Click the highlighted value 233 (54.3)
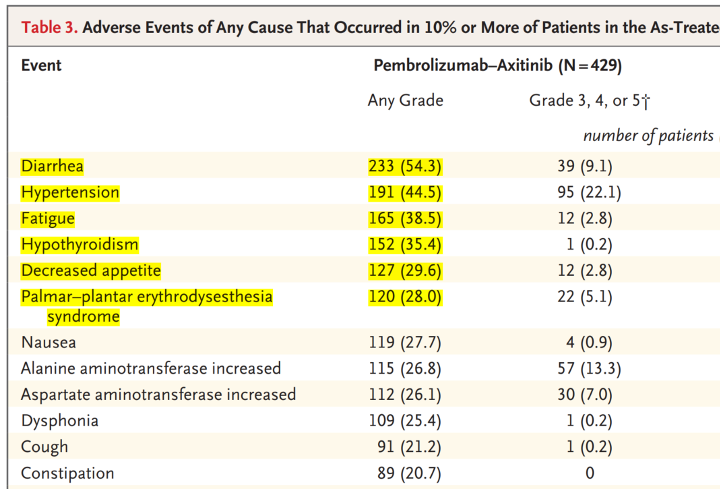Screen dimensions: 720x489 (405, 166)
